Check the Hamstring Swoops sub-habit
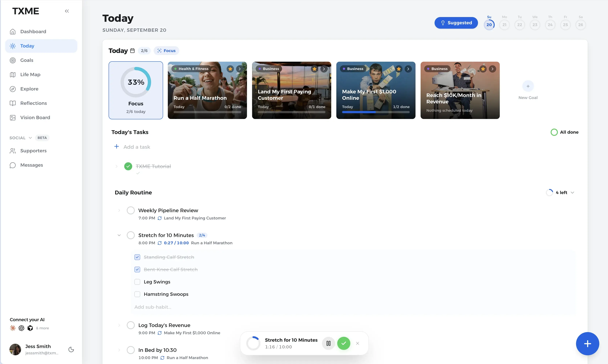This screenshot has height=364, width=608. coord(137,294)
